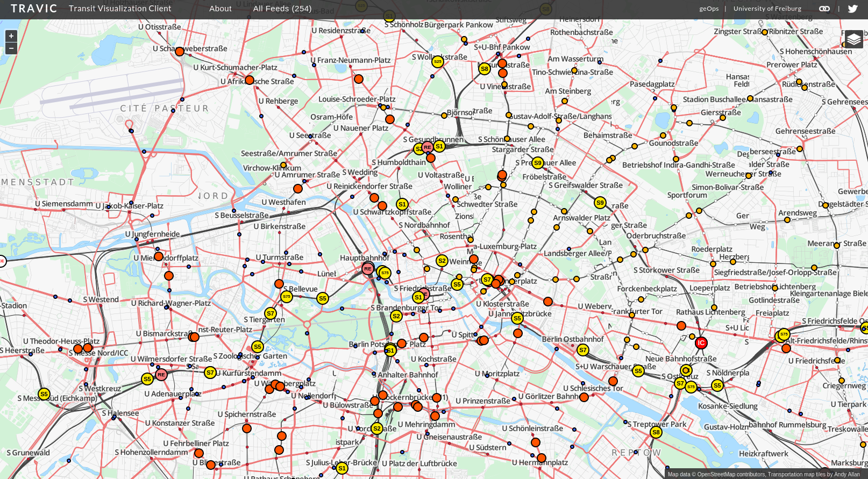The width and height of the screenshot is (868, 479).
Task: Select the orange vehicle near Rathaus Lichtenberg
Action: (681, 326)
